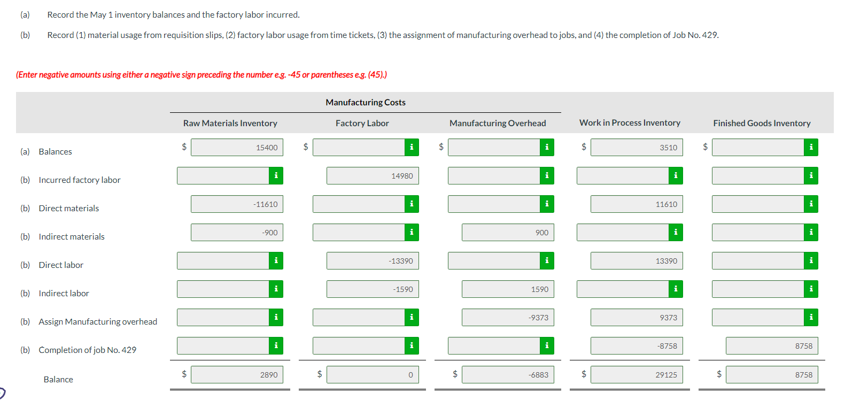Click empty Balances Factory Labor input field
This screenshot has height=400, width=868.
pyautogui.click(x=359, y=147)
